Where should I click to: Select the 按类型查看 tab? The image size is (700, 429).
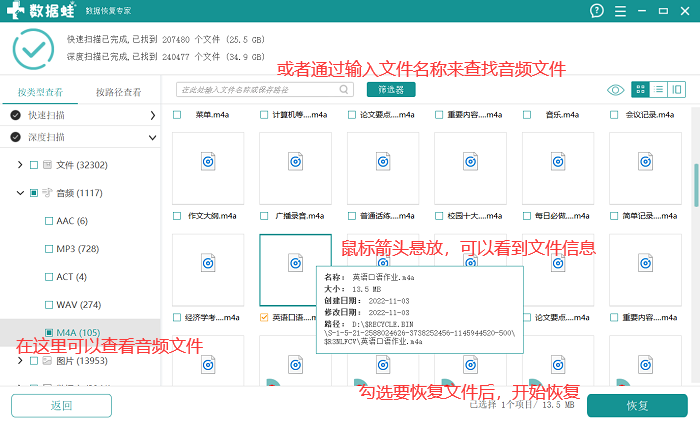39,92
